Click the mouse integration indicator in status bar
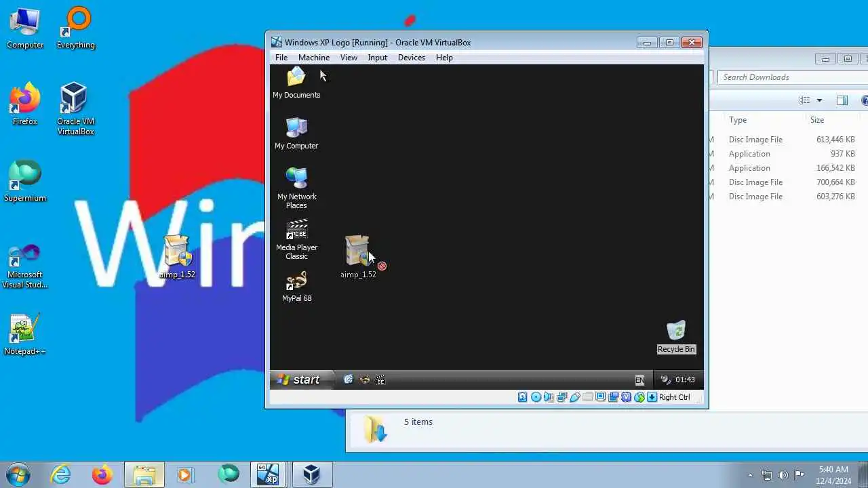Image resolution: width=868 pixels, height=488 pixels. point(639,397)
